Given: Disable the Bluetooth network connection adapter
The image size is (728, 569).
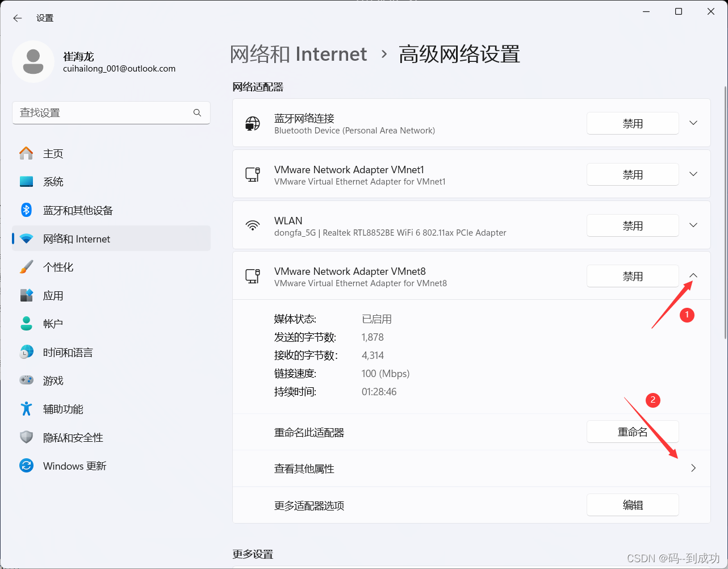Looking at the screenshot, I should pyautogui.click(x=633, y=123).
